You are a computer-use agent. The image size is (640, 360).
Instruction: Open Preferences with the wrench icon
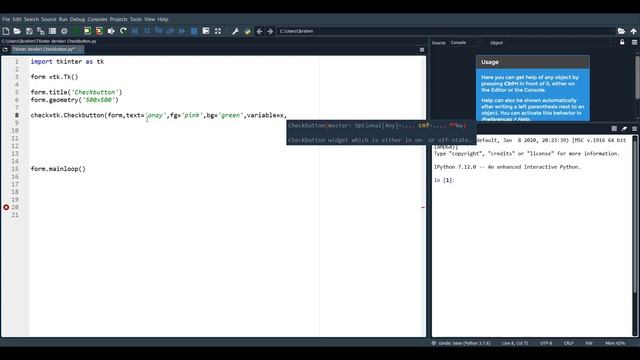[236, 31]
